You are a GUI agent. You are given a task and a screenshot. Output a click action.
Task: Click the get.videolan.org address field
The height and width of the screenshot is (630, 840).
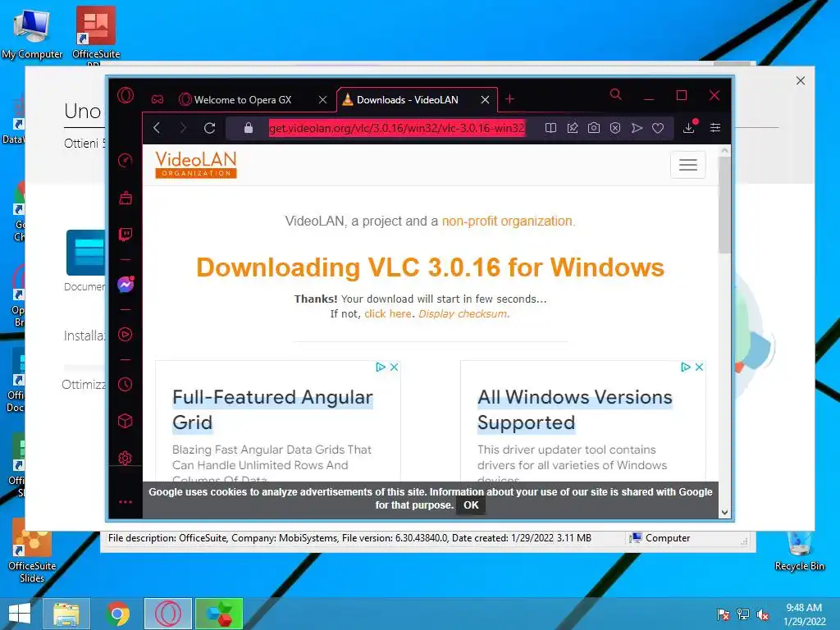[397, 128]
